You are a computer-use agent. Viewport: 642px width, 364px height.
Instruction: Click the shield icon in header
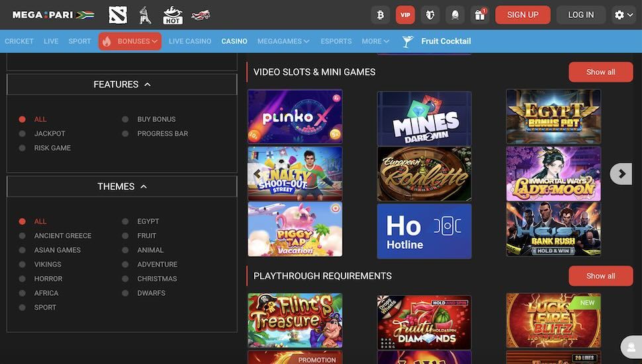click(x=430, y=15)
